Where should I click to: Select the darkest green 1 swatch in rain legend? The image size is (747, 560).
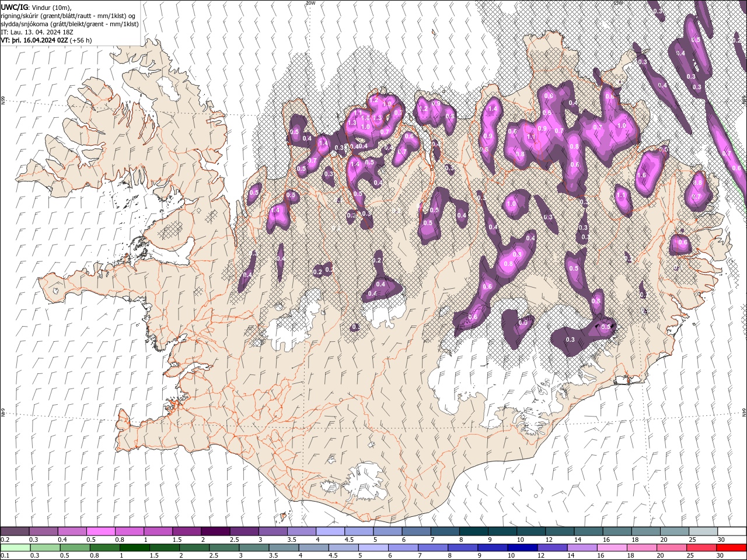[x=134, y=548]
